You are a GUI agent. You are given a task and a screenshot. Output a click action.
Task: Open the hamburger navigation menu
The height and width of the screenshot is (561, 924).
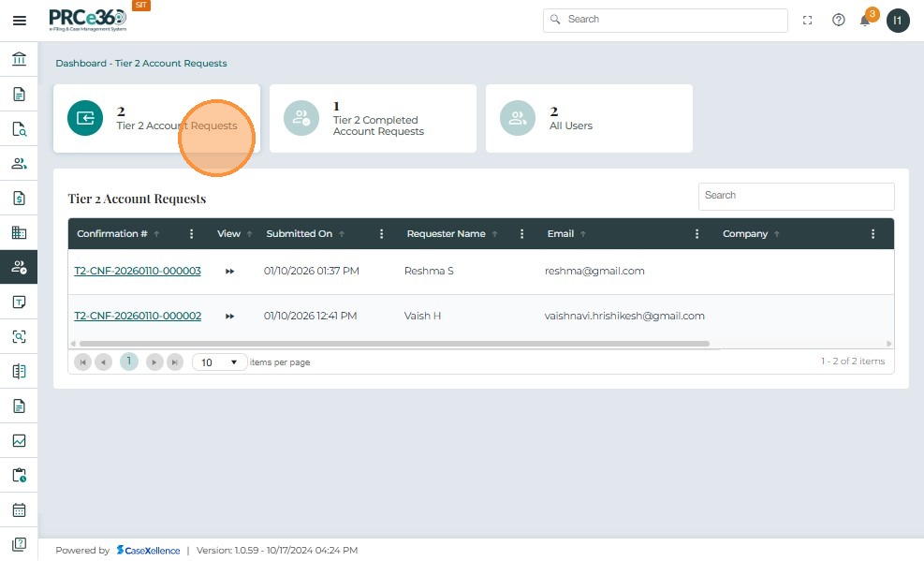(x=20, y=21)
